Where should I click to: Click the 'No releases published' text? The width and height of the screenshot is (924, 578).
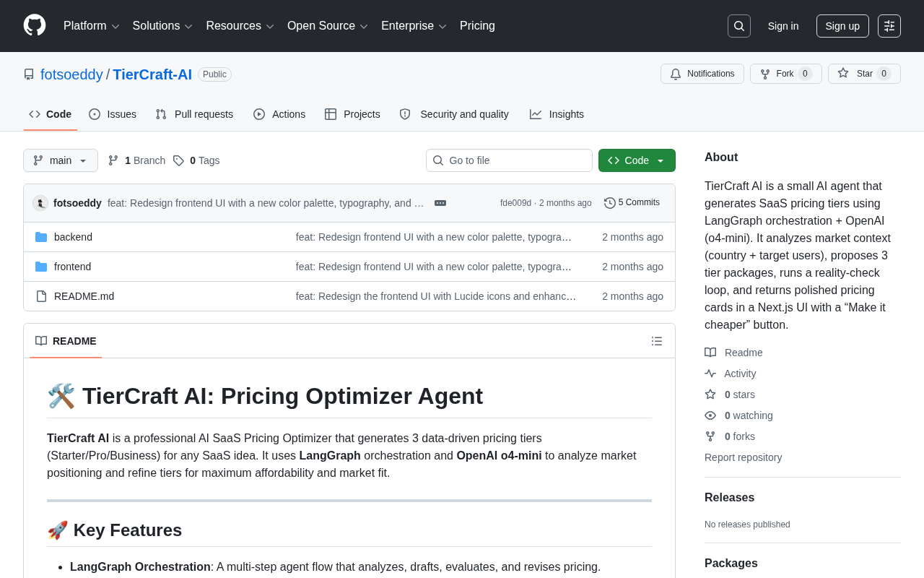pyautogui.click(x=747, y=525)
